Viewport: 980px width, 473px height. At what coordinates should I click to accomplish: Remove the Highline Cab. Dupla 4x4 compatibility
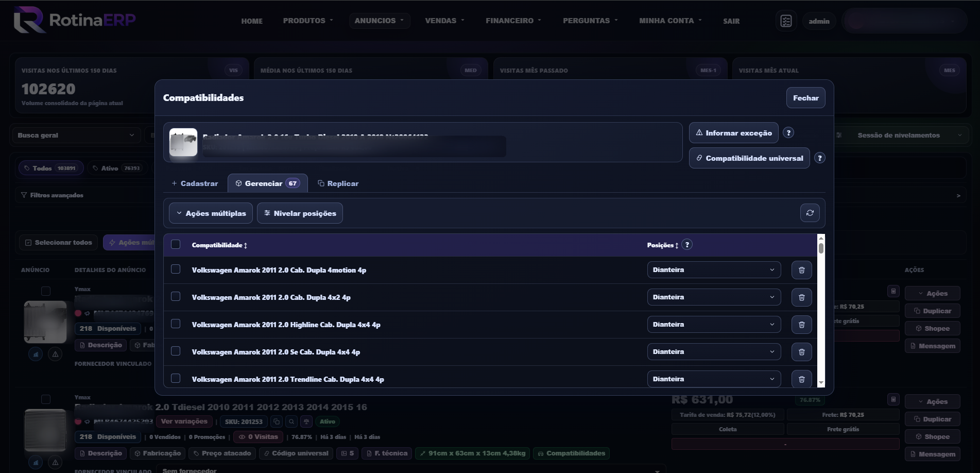click(801, 325)
